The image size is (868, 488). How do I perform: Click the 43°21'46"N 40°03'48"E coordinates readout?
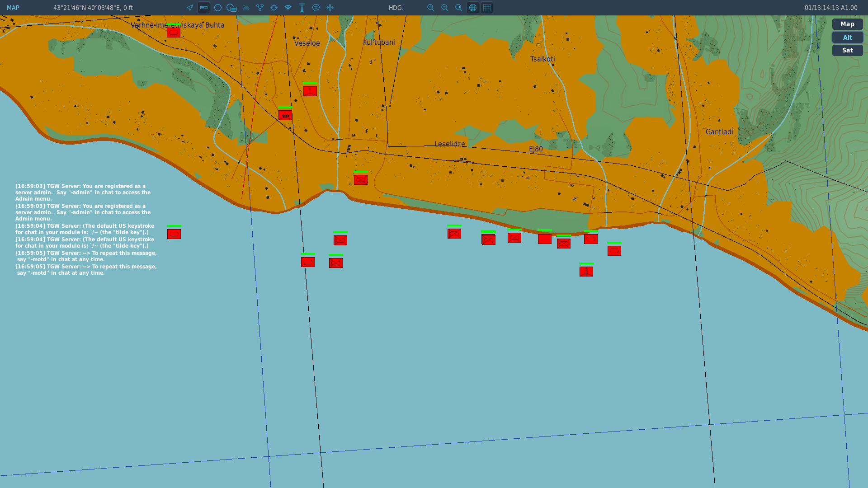tap(93, 8)
